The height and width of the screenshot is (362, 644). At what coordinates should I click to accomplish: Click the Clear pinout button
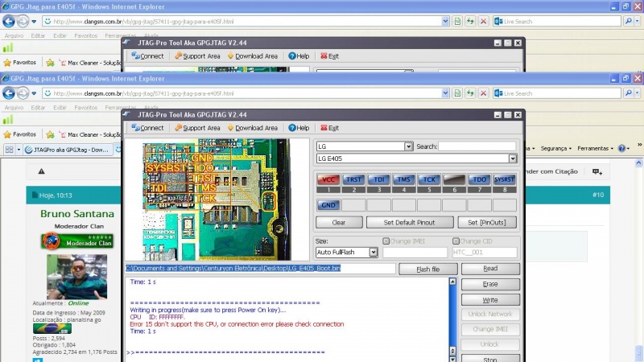pyautogui.click(x=339, y=223)
